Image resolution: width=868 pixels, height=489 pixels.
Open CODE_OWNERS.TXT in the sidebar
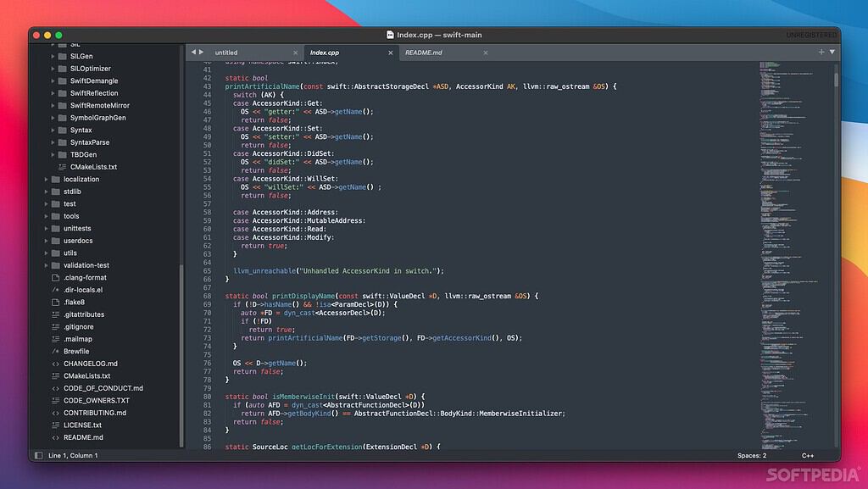pyautogui.click(x=97, y=401)
